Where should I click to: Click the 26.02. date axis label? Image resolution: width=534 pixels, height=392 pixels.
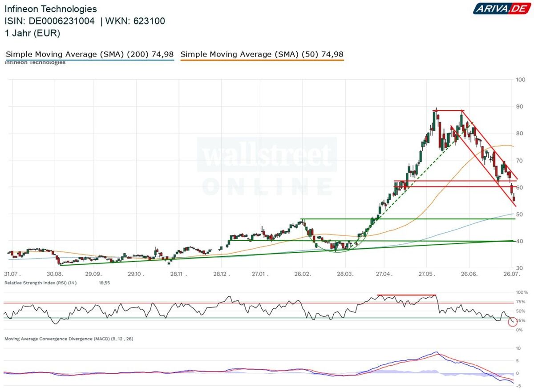[x=302, y=275]
